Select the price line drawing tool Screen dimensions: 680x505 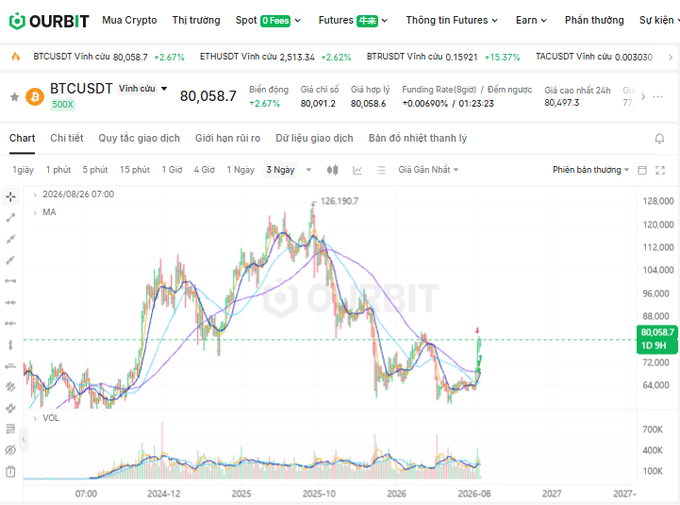click(11, 366)
